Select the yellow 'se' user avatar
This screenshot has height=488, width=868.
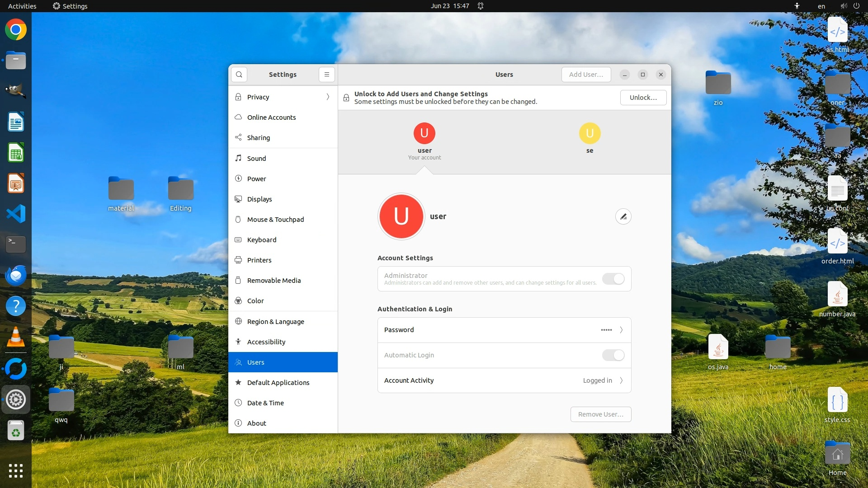tap(590, 133)
